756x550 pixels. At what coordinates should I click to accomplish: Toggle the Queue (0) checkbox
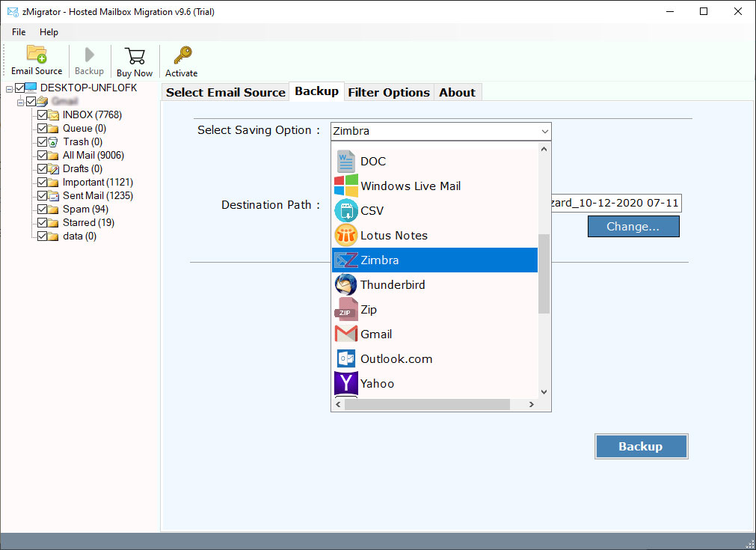(43, 129)
